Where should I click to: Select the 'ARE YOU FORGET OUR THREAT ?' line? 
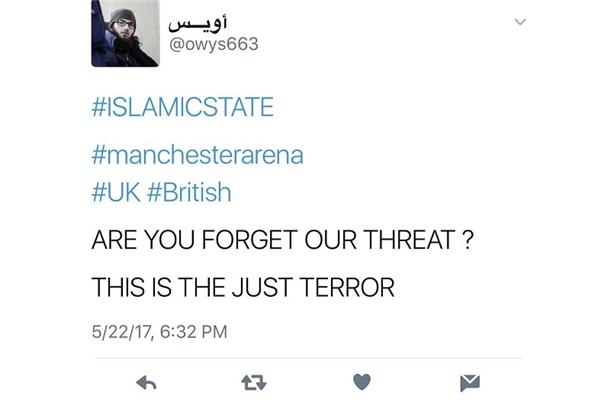tap(283, 240)
